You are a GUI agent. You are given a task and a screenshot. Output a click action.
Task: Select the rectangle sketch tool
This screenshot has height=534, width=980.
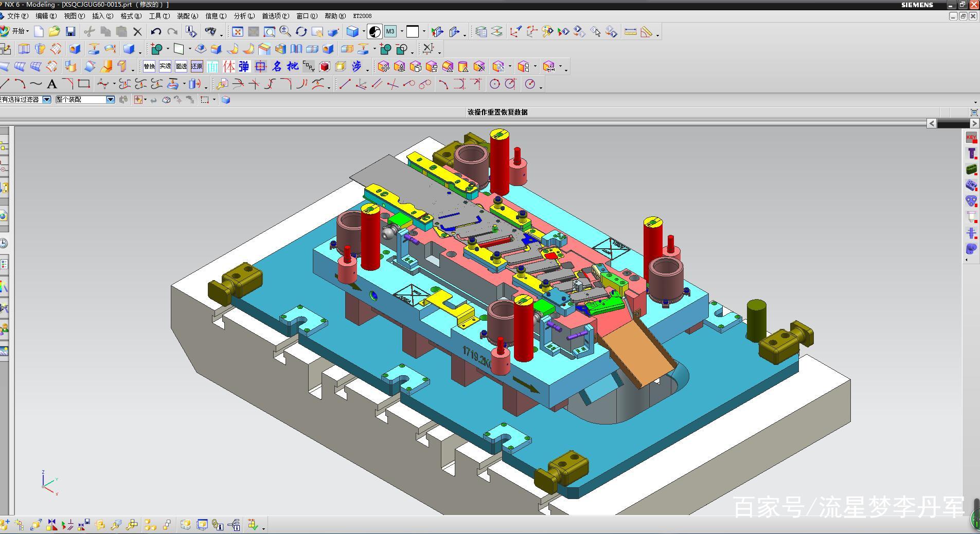(x=84, y=84)
